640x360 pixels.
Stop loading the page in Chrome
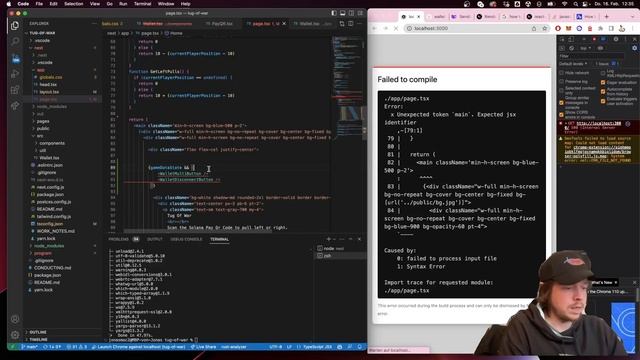396,29
